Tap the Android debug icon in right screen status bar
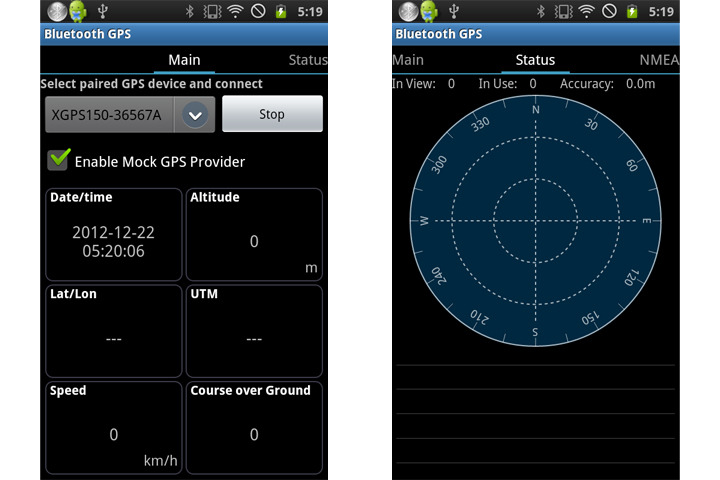This screenshot has height=480, width=720. (x=429, y=11)
